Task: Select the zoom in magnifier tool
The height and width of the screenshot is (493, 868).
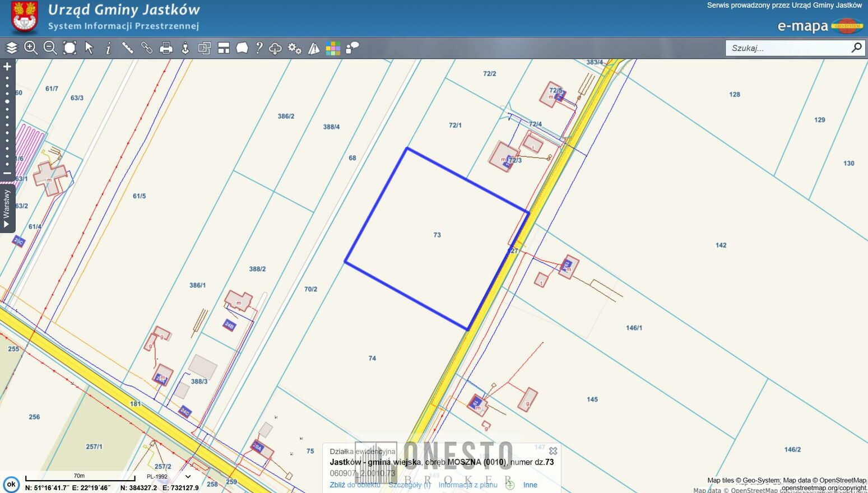Action: point(31,48)
